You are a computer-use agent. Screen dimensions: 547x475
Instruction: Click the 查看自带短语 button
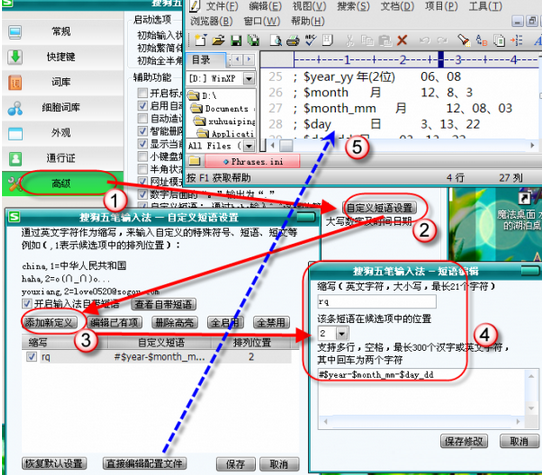(163, 304)
